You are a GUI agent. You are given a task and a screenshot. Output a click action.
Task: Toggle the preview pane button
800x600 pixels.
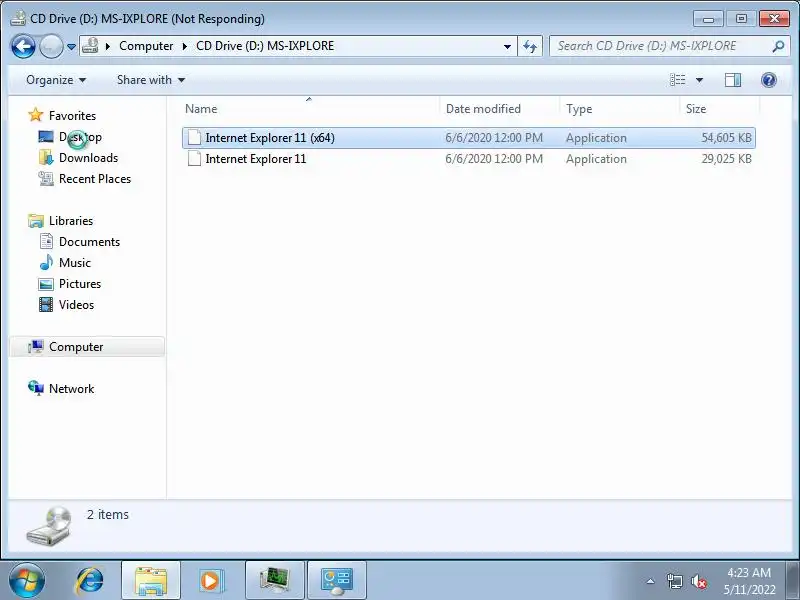click(733, 80)
